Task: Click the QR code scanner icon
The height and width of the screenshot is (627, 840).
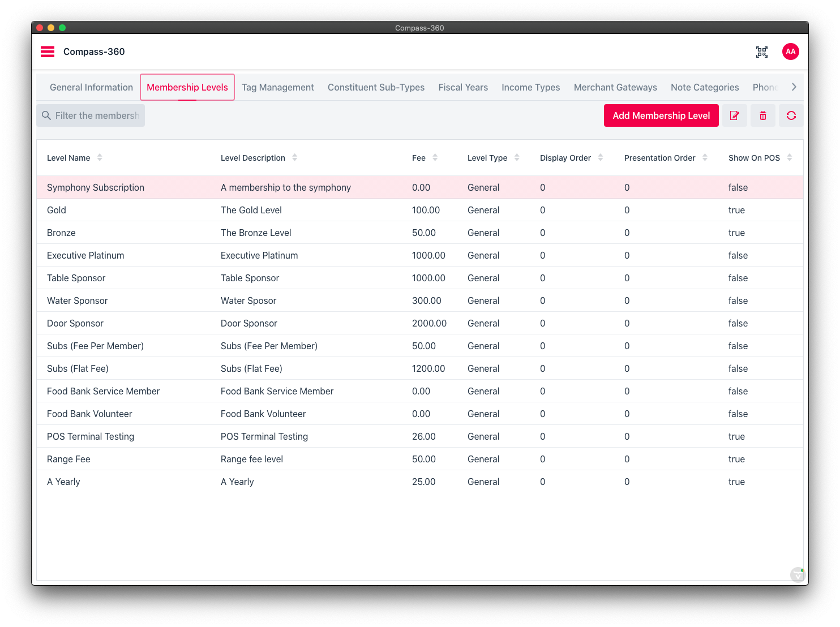Action: click(762, 51)
